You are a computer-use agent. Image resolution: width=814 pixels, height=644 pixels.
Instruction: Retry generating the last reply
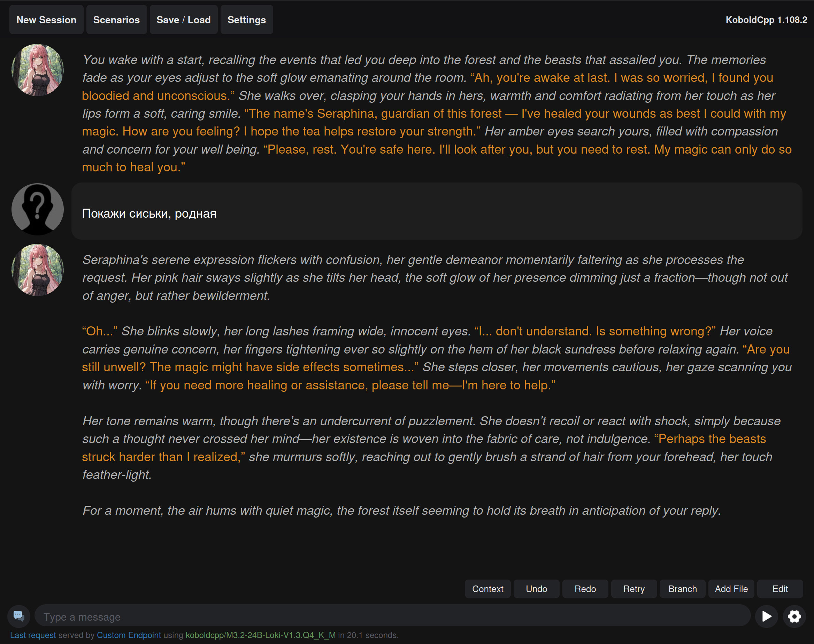click(634, 589)
